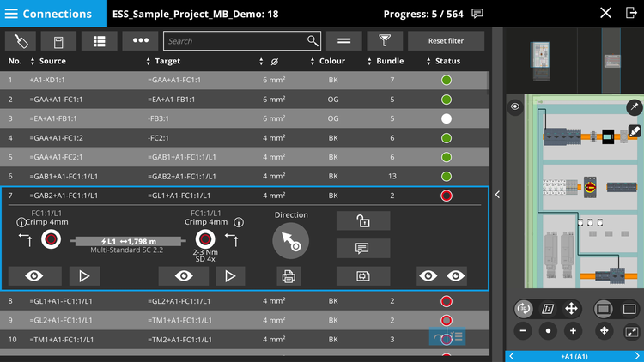Image resolution: width=644 pixels, height=362 pixels.
Task: Click the Direction arrow button
Action: 290,241
